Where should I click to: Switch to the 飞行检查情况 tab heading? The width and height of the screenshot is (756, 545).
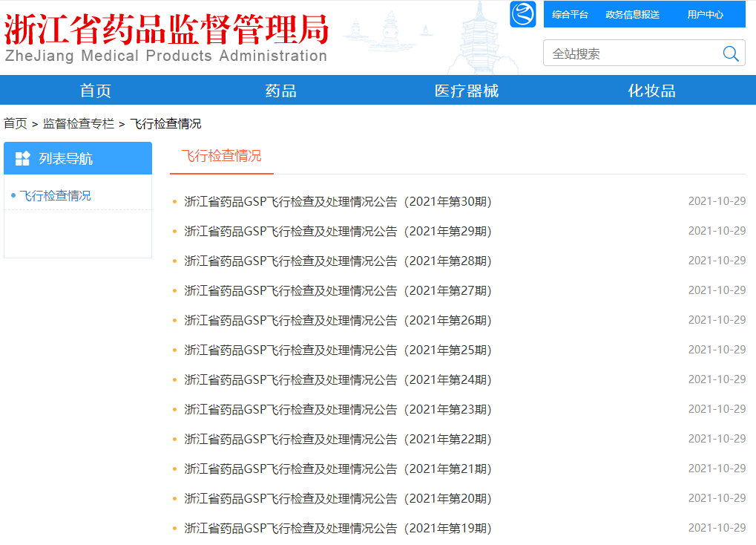[221, 156]
